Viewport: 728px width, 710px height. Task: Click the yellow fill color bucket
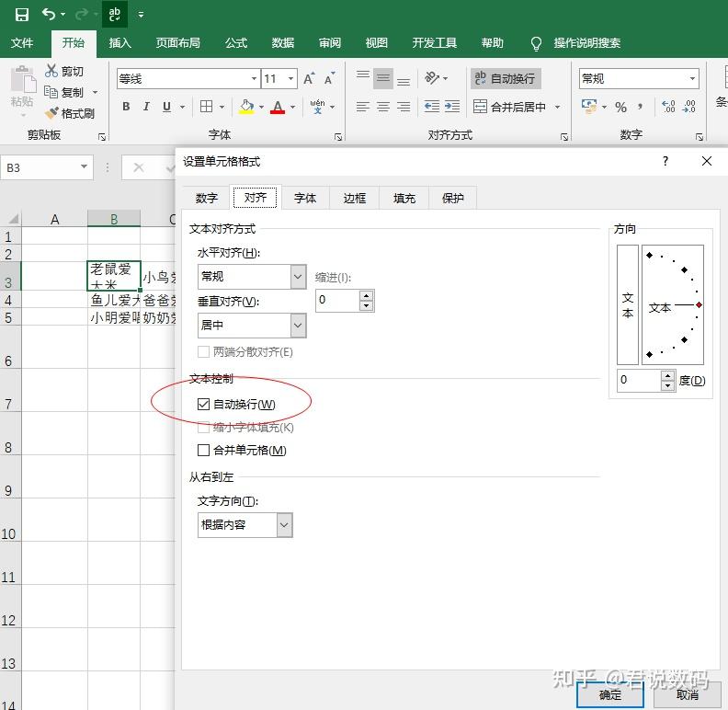246,107
